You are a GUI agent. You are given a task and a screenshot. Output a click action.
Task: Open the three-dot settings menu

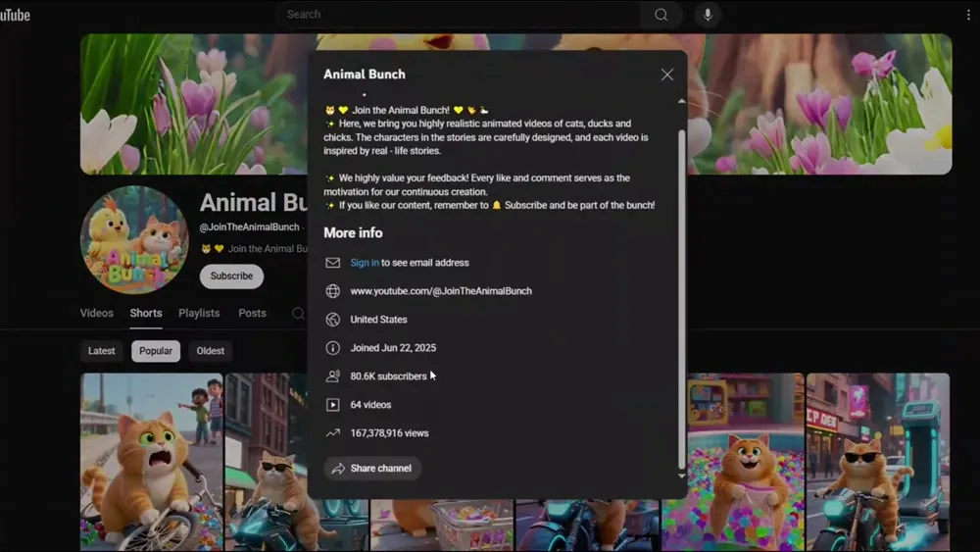[968, 15]
